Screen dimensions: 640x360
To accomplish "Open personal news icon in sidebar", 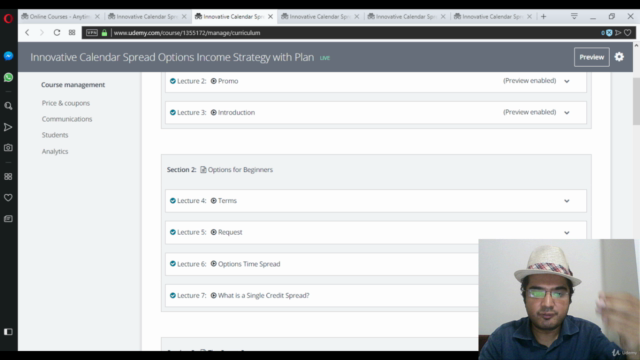I will (x=8, y=219).
